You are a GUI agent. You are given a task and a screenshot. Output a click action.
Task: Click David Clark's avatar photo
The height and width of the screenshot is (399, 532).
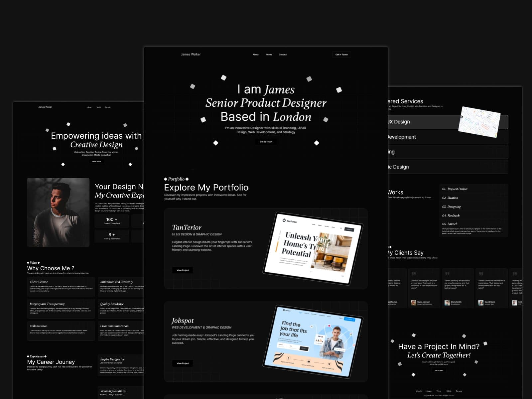[x=481, y=303]
